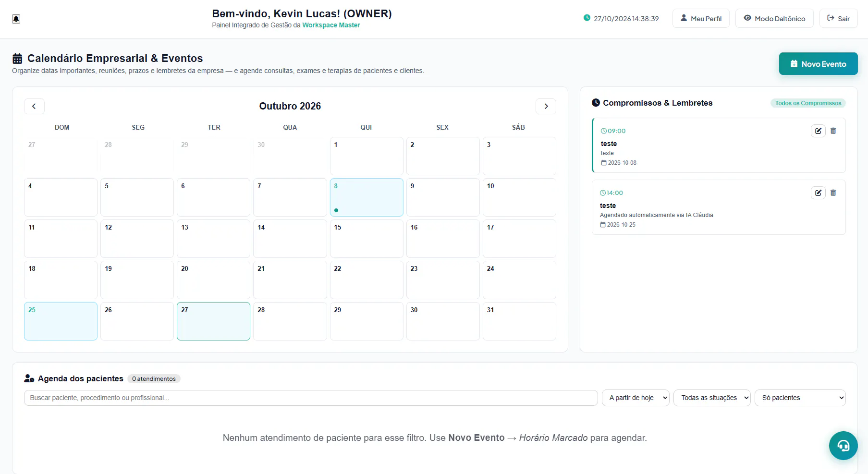Toggle Modo Daltônico colorblind mode
868x474 pixels.
(x=774, y=18)
